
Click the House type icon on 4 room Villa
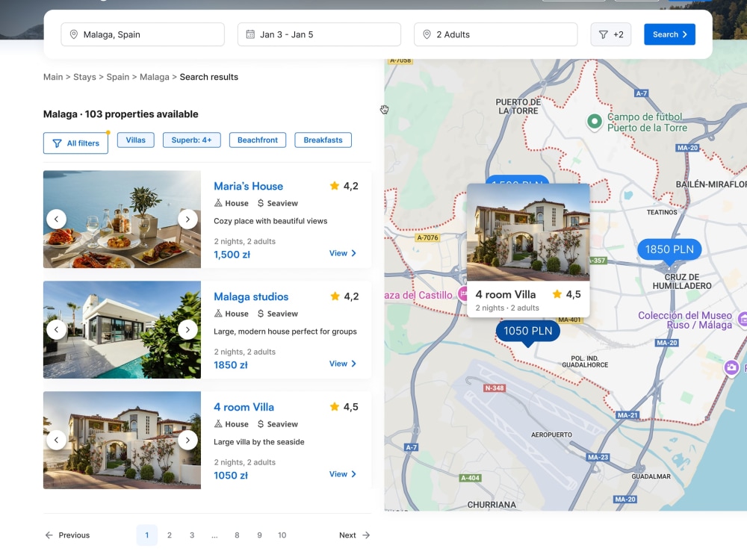tap(218, 424)
